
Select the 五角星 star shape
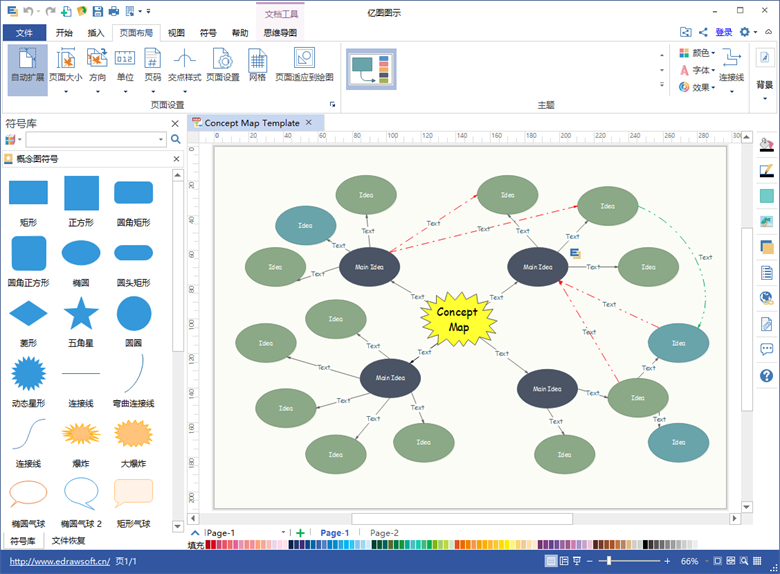pos(81,318)
